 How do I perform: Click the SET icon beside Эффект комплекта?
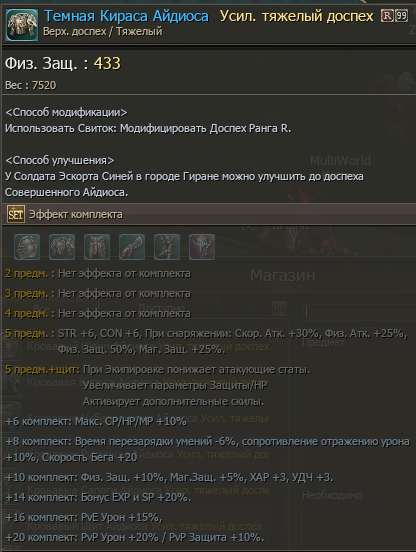coord(16,214)
